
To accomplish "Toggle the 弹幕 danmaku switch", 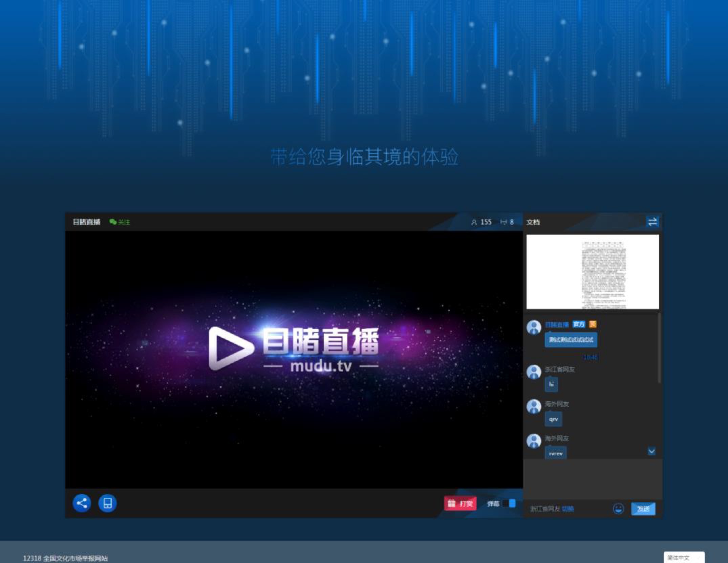I will tap(509, 503).
